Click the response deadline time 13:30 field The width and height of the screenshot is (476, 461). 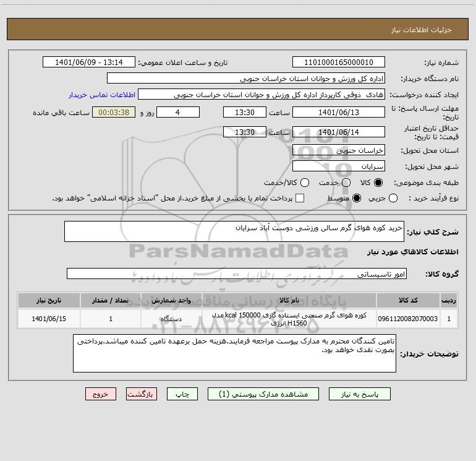245,112
